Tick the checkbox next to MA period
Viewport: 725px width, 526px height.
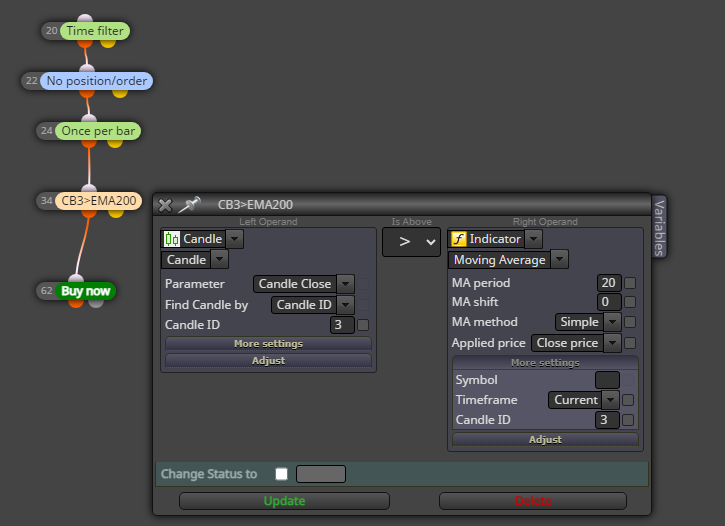pos(630,283)
